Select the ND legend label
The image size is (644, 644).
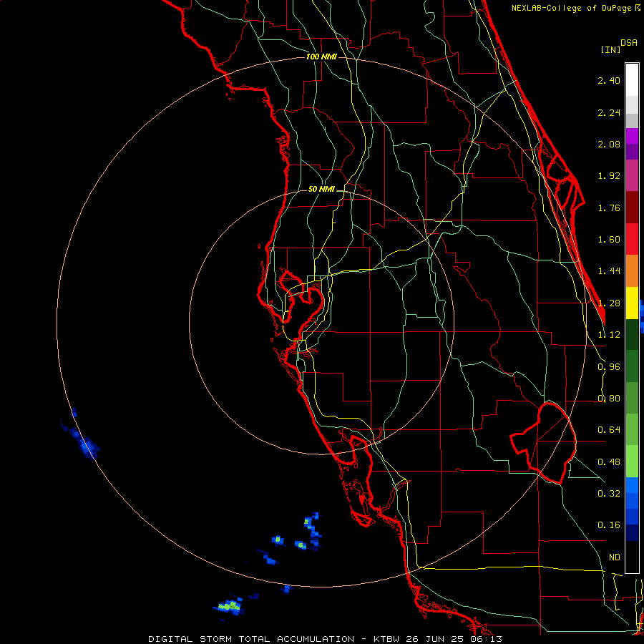pyautogui.click(x=615, y=557)
